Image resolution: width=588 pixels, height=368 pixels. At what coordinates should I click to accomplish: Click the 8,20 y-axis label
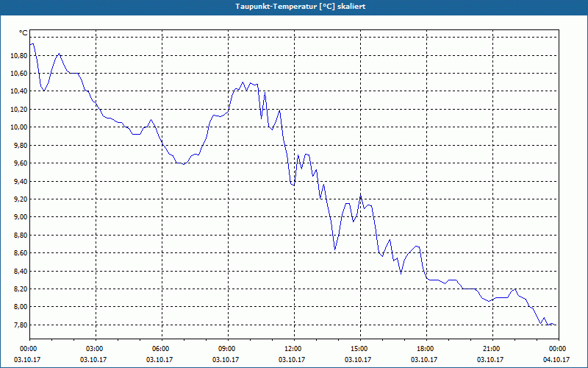pos(20,289)
